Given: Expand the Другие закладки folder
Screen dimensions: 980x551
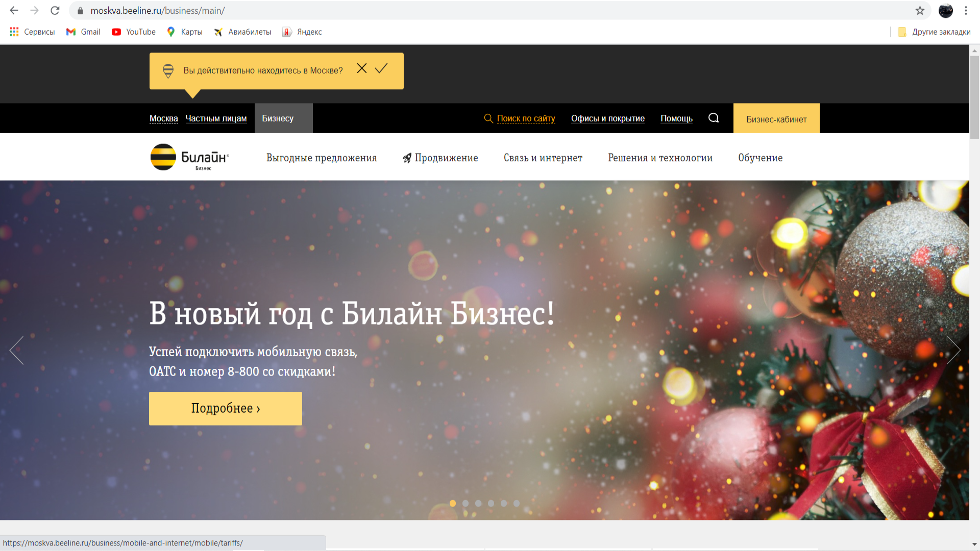Looking at the screenshot, I should [x=934, y=32].
